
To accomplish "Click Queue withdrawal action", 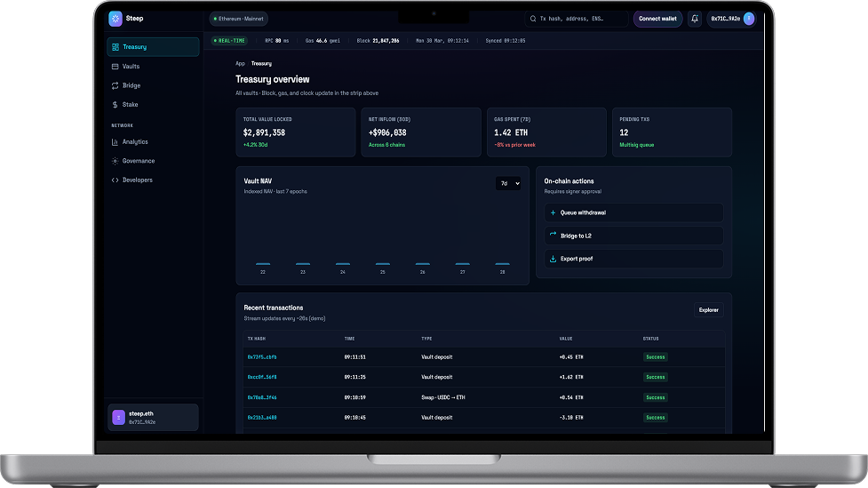I will pyautogui.click(x=633, y=212).
